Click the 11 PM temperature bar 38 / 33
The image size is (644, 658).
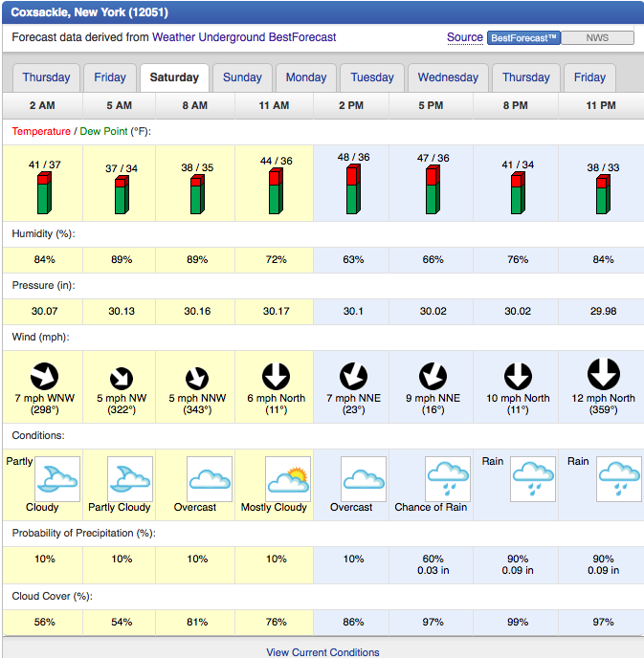[x=603, y=194]
